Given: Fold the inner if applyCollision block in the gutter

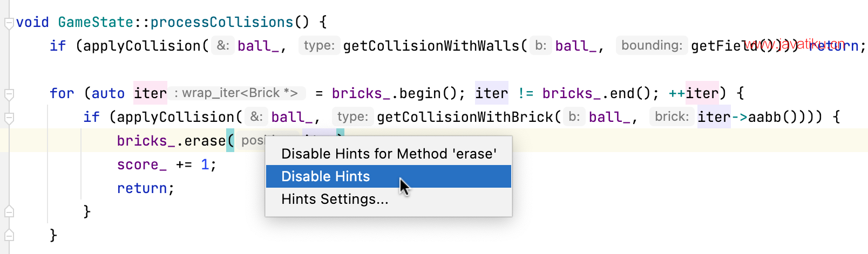Looking at the screenshot, I should pos(9,118).
